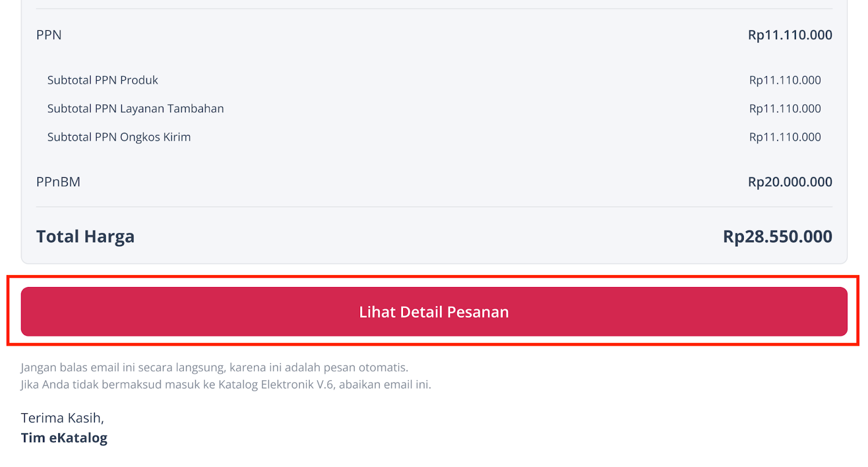Viewport: 868px width, 467px height.
Task: Click the email ignore instruction text
Action: point(225,386)
